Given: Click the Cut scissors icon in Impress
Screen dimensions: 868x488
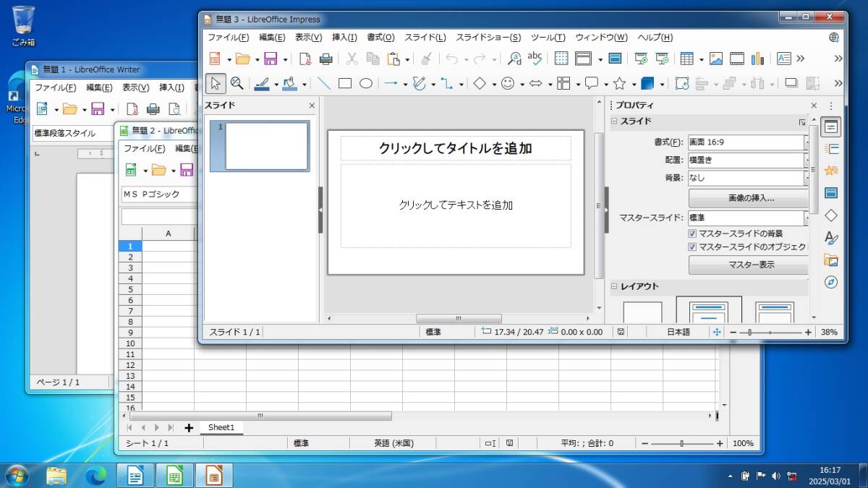Looking at the screenshot, I should [x=352, y=59].
